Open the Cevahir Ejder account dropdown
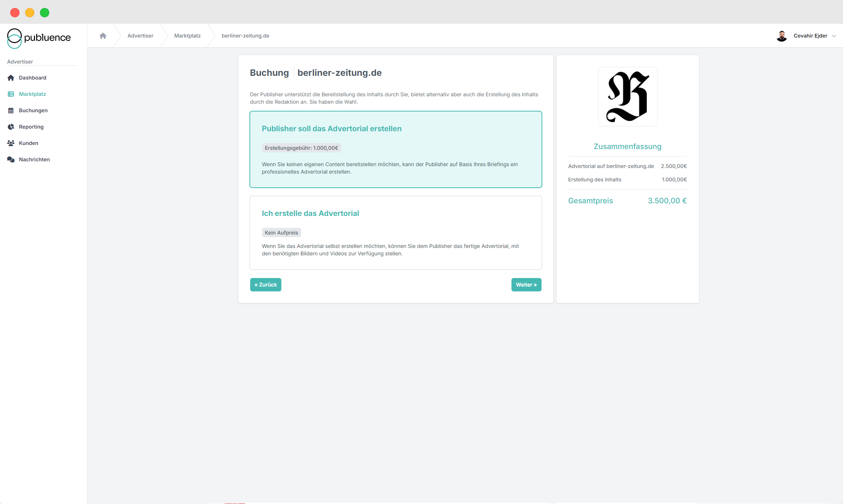843x504 pixels. (x=810, y=36)
